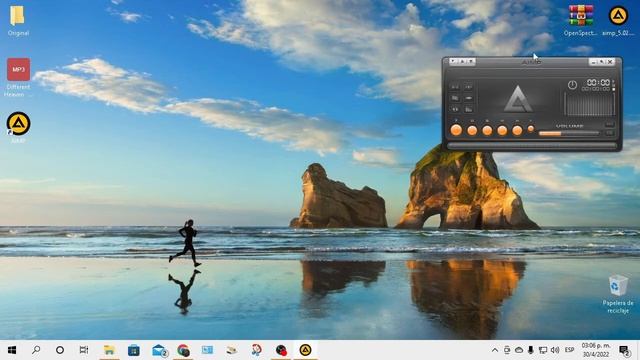The width and height of the screenshot is (640, 360).
Task: Open Google Chrome on the taskbar
Action: coord(183,350)
